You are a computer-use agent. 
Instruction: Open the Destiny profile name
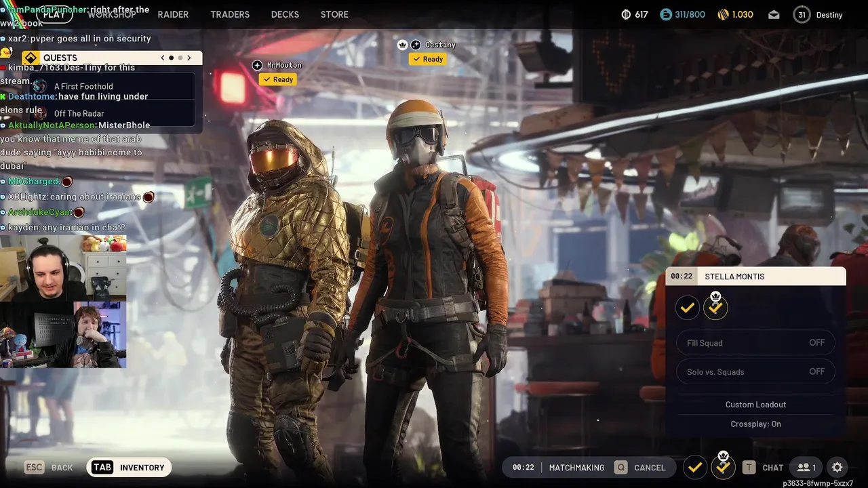click(829, 15)
